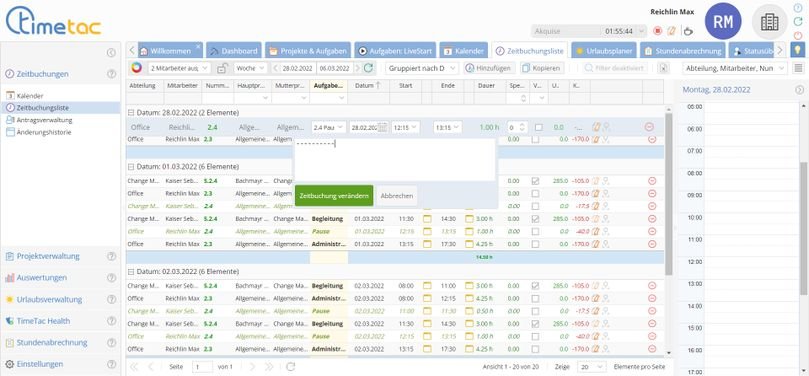Viewport: 809px width, 376px height.
Task: Open Antragsverwaltung in the sidebar
Action: point(44,120)
